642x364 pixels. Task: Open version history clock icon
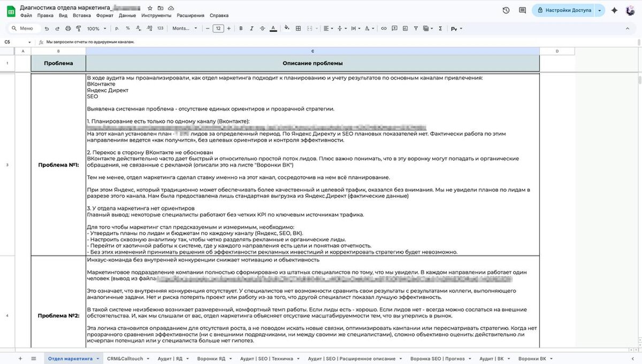coord(506,10)
